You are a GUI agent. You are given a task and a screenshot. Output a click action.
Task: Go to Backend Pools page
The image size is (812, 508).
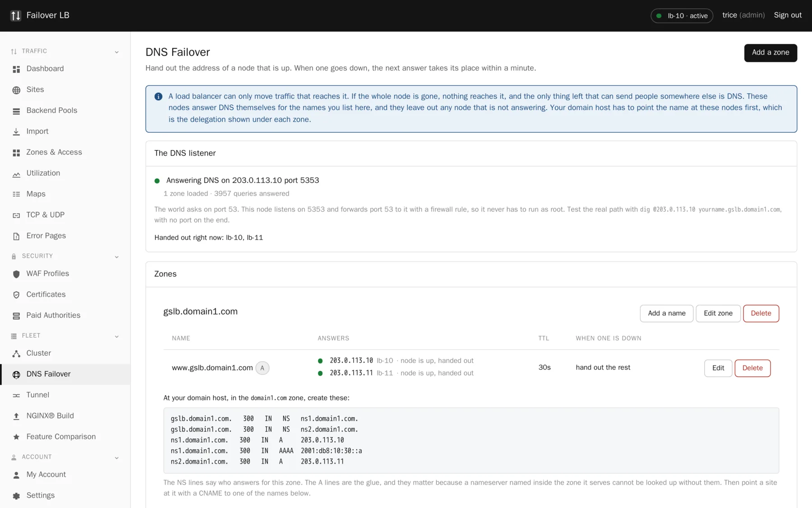point(65,111)
